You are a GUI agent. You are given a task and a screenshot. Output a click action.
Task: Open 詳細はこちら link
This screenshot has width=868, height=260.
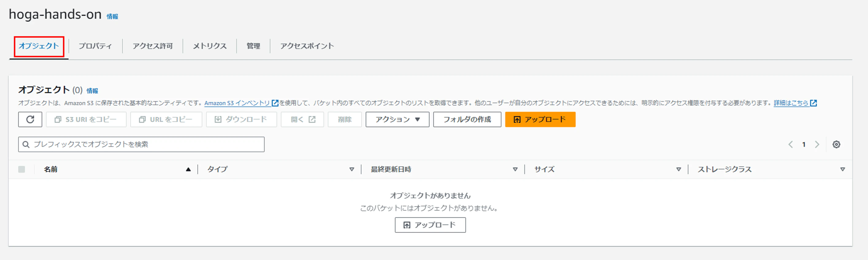[x=795, y=103]
